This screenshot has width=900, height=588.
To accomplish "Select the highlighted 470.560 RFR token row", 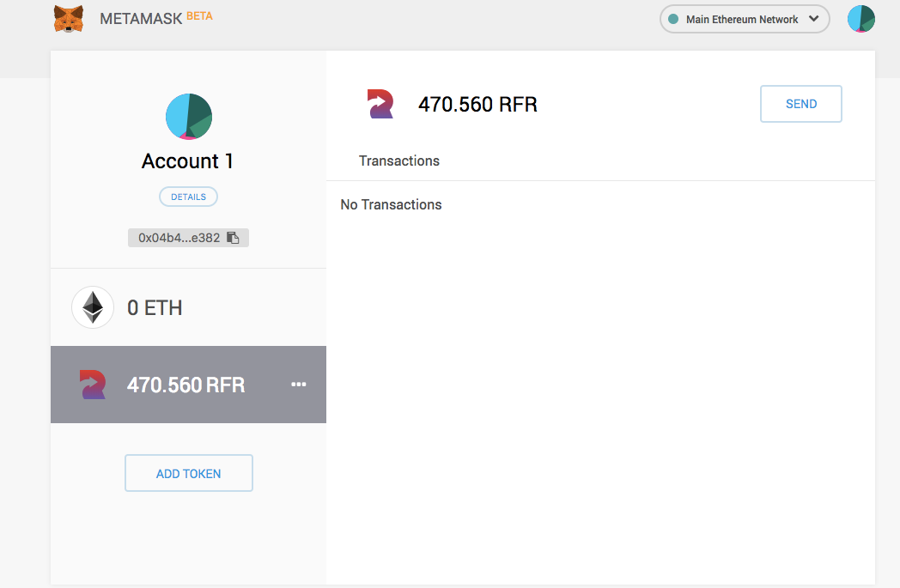I will point(188,385).
